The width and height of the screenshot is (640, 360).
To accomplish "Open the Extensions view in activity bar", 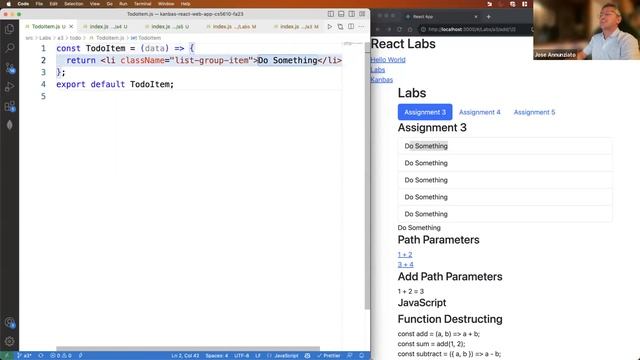I will point(9,106).
